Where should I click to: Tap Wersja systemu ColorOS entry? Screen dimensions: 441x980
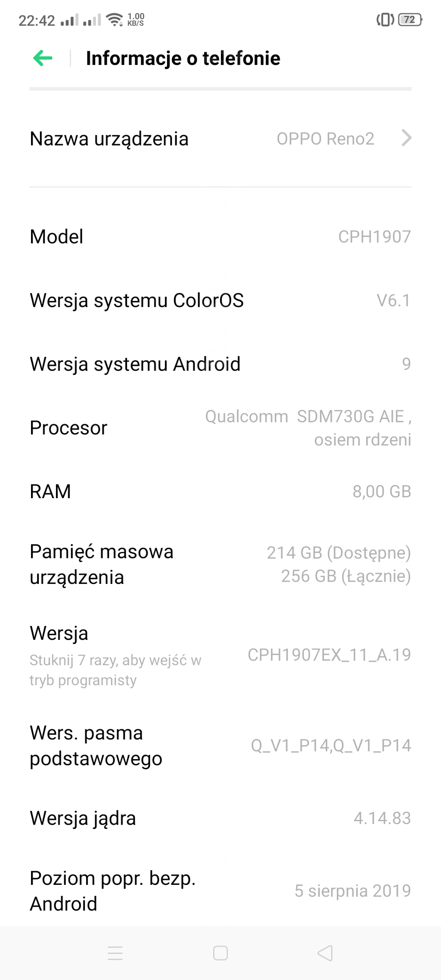tap(220, 300)
